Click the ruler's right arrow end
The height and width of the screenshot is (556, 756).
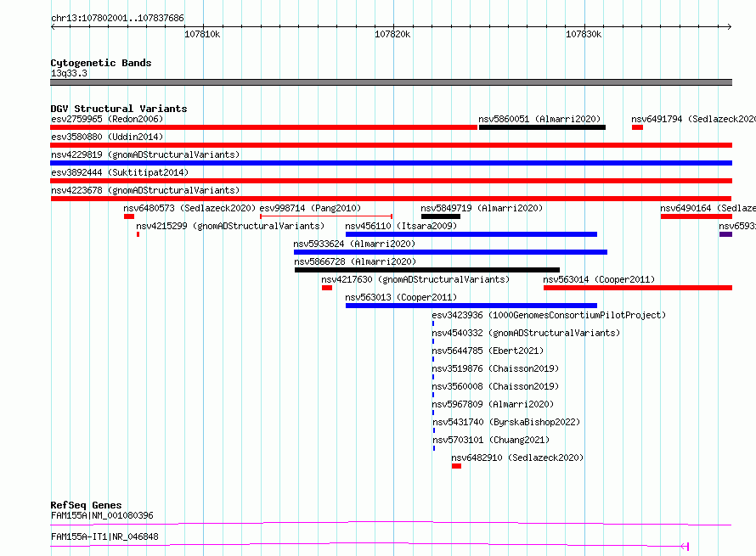(729, 27)
